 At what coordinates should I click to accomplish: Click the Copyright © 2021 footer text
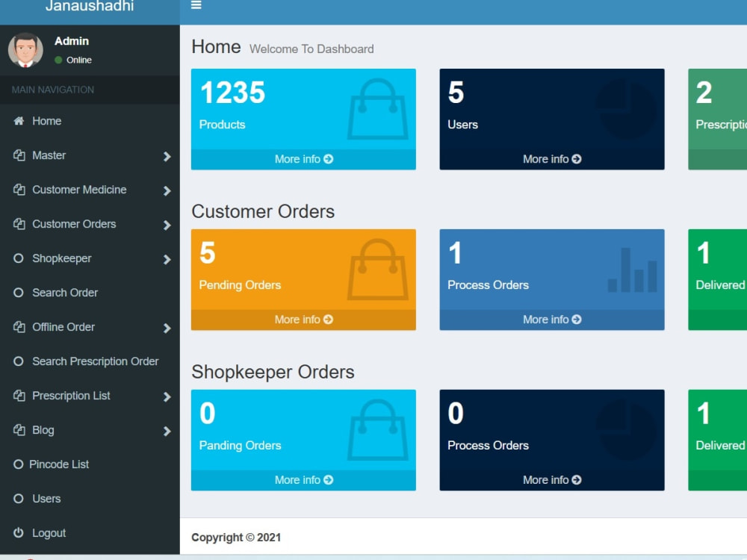point(236,537)
